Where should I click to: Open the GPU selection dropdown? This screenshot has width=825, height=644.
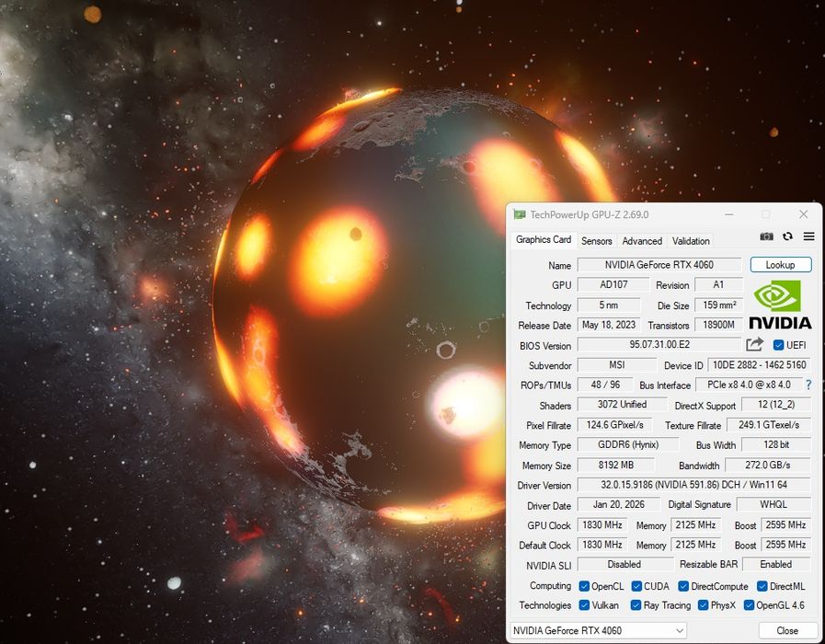(x=598, y=630)
